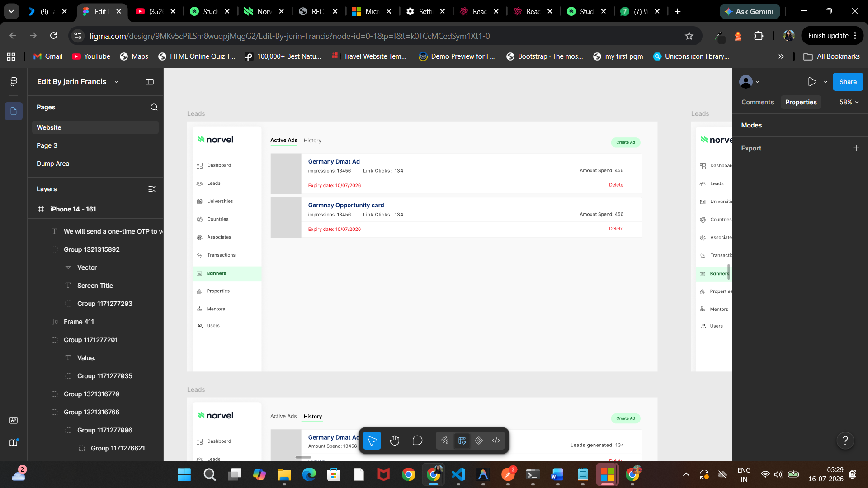Select the Move tool in bottom toolbar
The image size is (868, 488).
coord(372,441)
